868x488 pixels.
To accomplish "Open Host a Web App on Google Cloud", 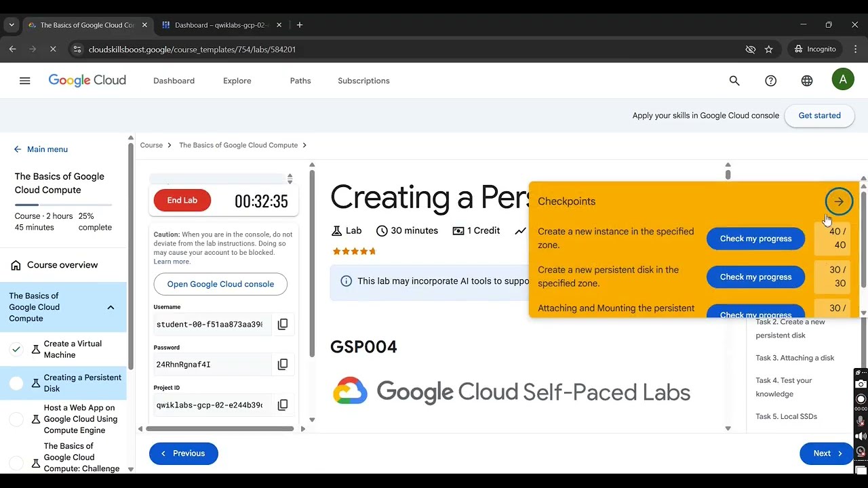I will 80,419.
